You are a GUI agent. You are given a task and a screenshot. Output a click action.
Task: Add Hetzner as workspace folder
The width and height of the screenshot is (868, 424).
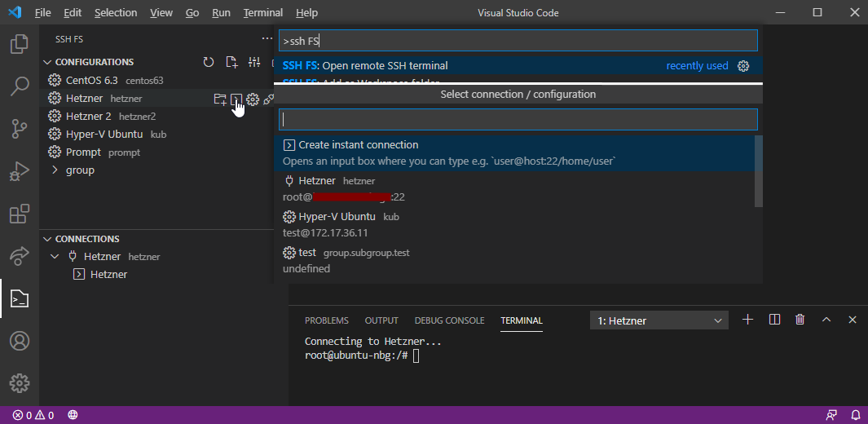(x=220, y=99)
